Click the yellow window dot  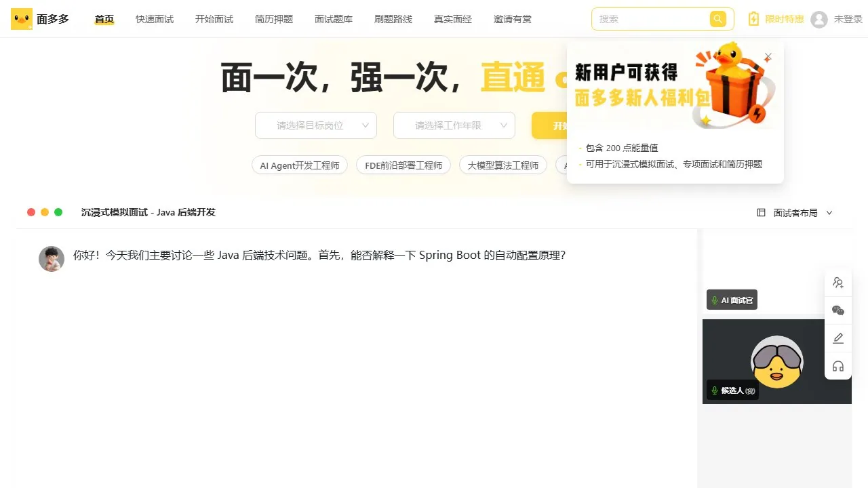click(x=45, y=212)
